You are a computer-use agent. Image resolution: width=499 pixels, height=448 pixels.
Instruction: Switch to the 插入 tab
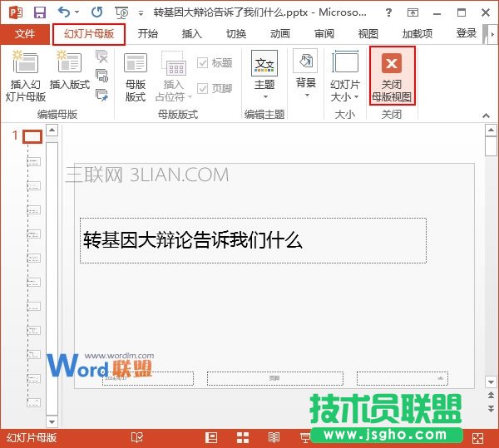191,34
